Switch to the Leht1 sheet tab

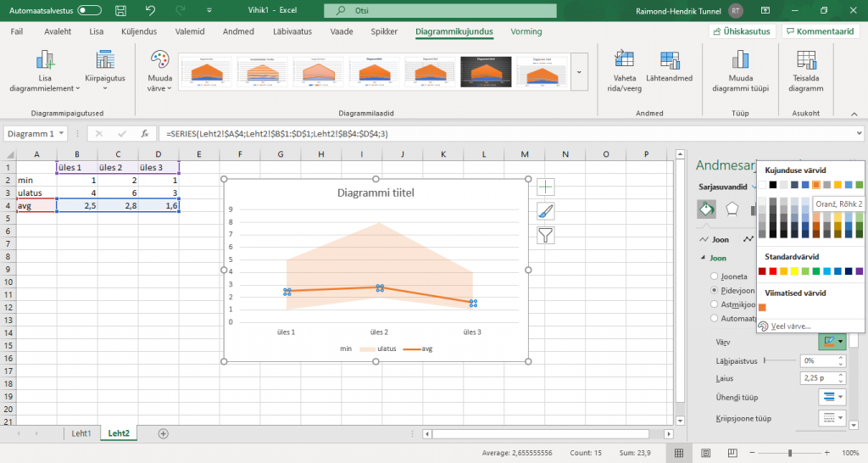[x=81, y=432]
